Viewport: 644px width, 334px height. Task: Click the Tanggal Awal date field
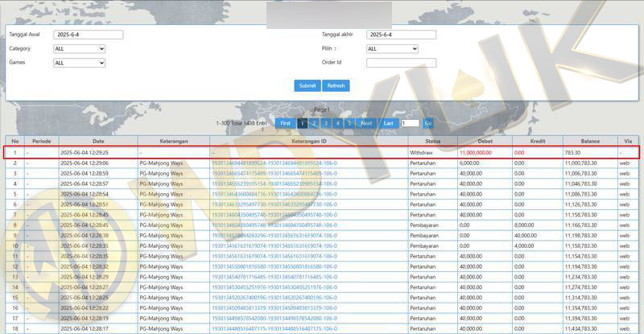click(x=89, y=35)
